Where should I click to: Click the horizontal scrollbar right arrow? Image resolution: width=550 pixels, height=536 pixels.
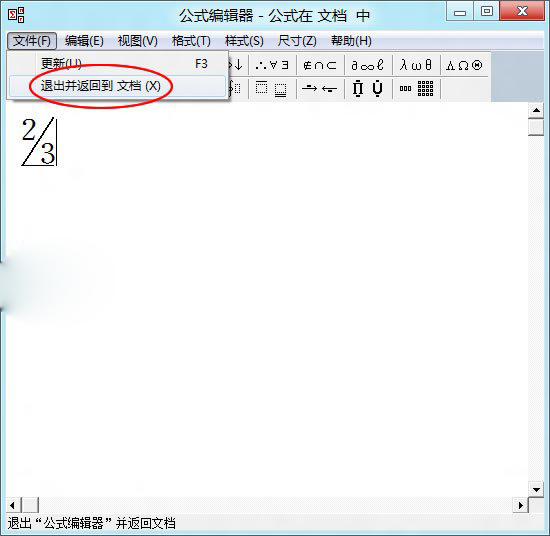coord(521,505)
